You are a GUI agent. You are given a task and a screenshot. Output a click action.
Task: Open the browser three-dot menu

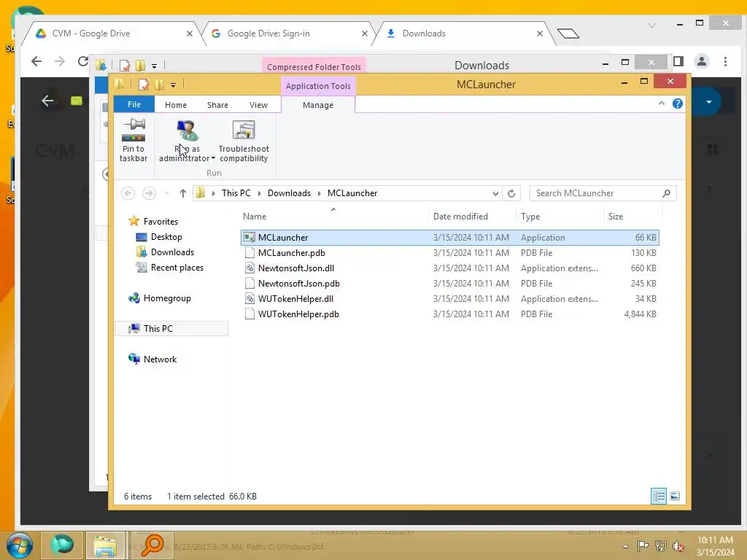(725, 61)
